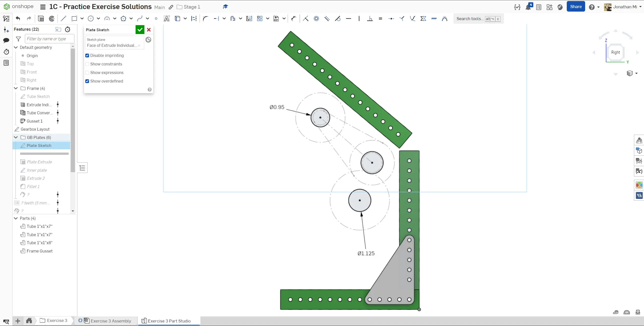This screenshot has height=326, width=644.
Task: Select the Center point circle tool
Action: click(x=91, y=18)
